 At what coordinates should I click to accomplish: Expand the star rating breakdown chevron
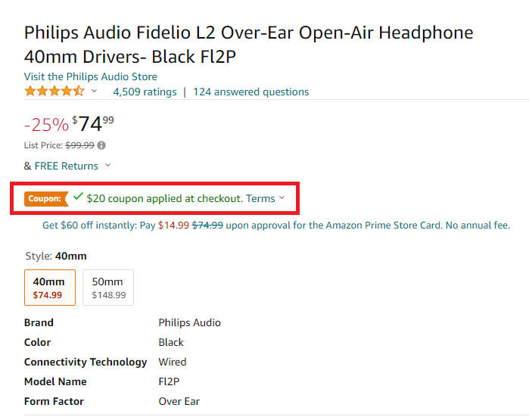pos(94,91)
